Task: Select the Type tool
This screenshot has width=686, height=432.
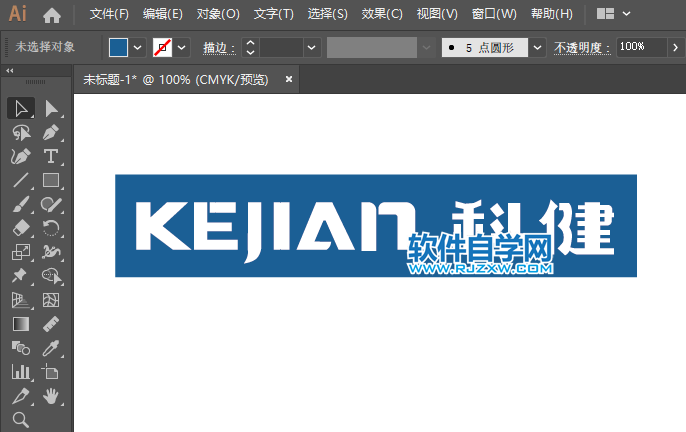Action: click(52, 156)
